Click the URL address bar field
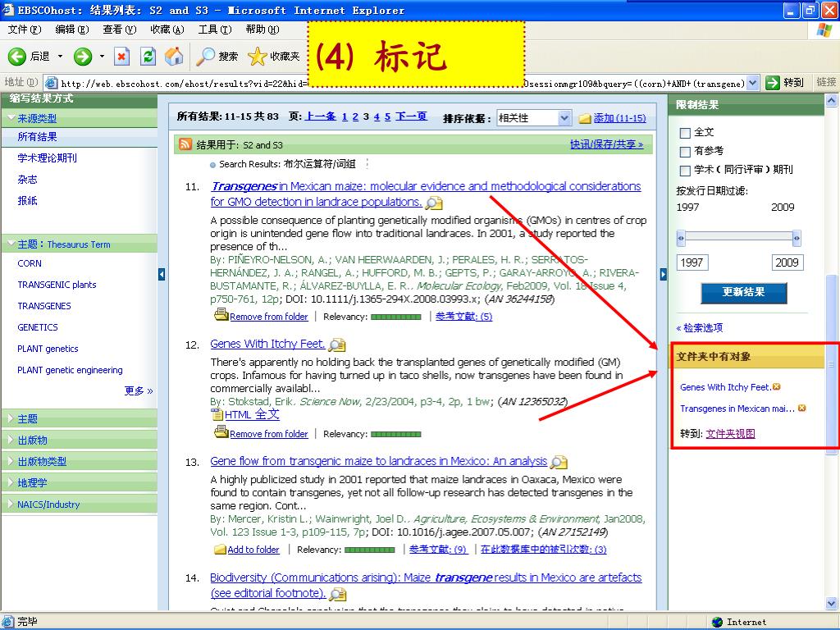The width and height of the screenshot is (840, 630). [402, 83]
